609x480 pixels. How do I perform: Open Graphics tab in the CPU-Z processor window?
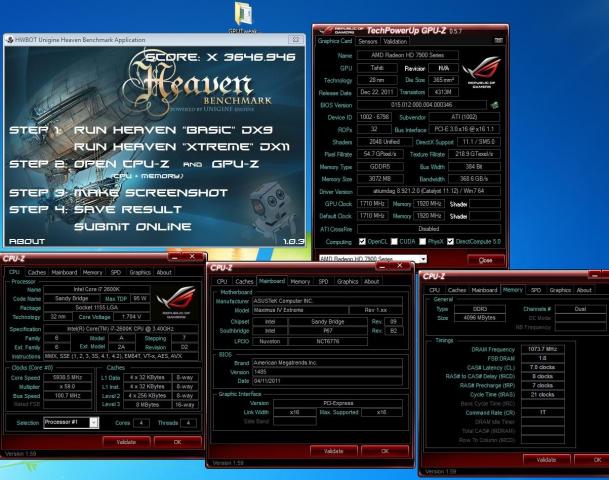coord(140,272)
